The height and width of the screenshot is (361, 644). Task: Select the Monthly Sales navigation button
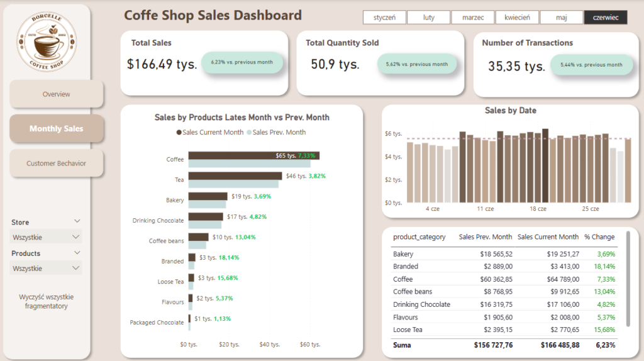56,129
